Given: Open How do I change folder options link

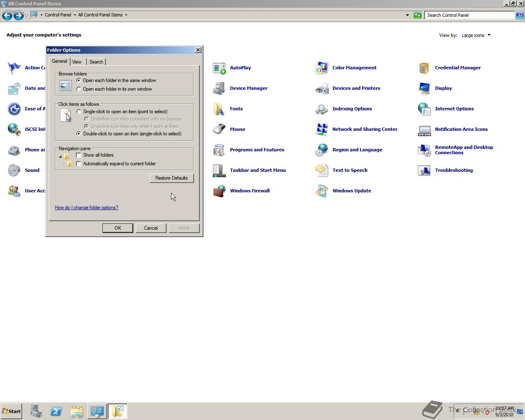Looking at the screenshot, I should (87, 208).
